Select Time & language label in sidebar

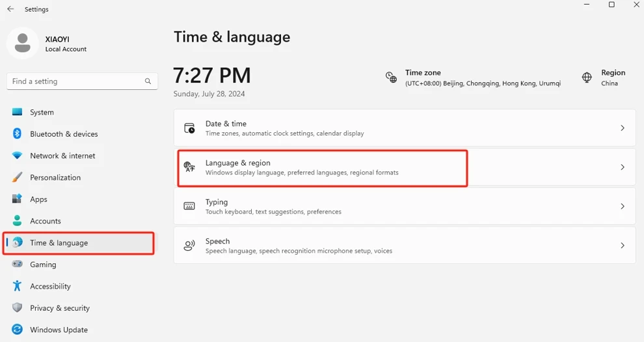tap(59, 243)
